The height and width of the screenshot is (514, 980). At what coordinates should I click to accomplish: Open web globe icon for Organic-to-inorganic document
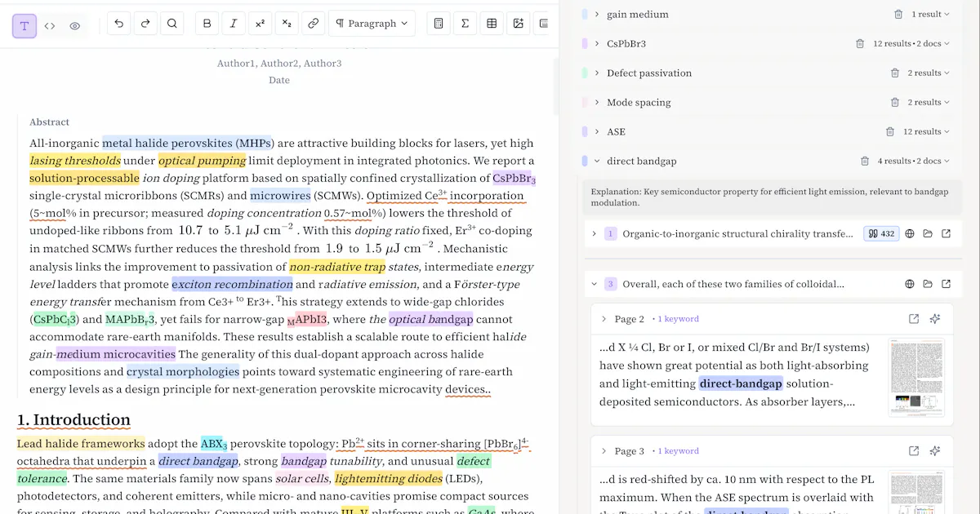pyautogui.click(x=910, y=234)
